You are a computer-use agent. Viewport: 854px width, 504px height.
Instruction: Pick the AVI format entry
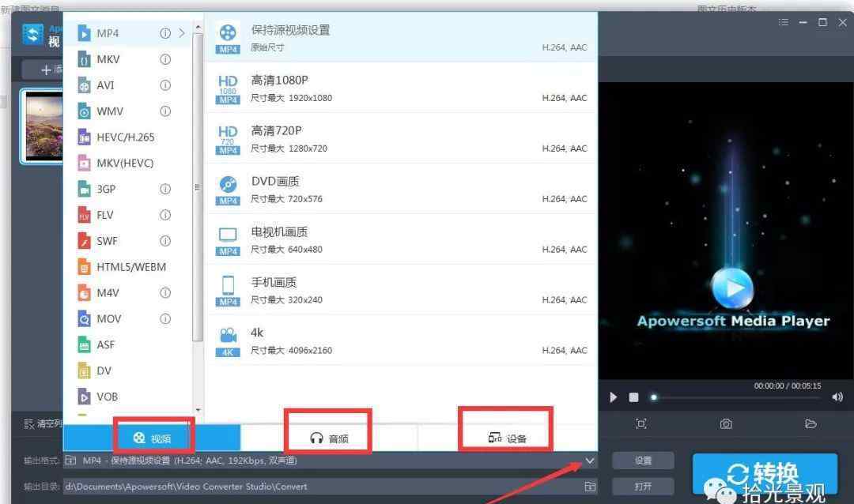[x=127, y=85]
